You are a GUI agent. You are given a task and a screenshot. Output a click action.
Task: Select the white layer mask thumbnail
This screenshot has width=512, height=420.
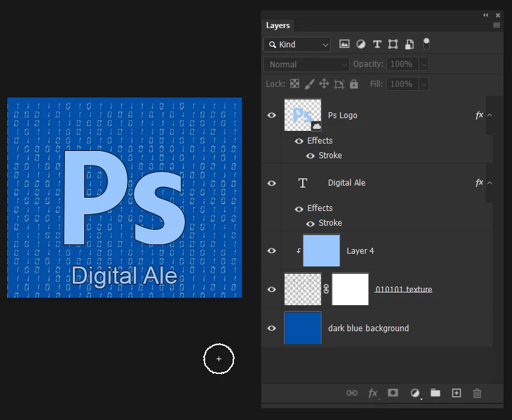pyautogui.click(x=350, y=289)
